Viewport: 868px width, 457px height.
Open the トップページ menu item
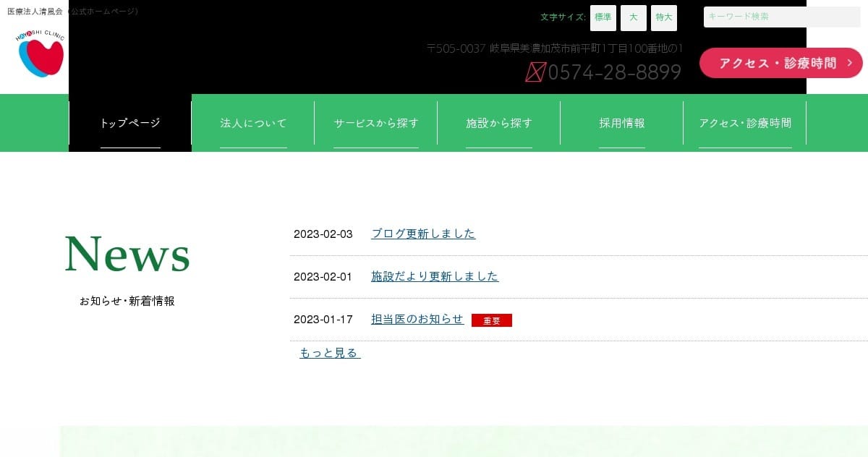point(130,123)
